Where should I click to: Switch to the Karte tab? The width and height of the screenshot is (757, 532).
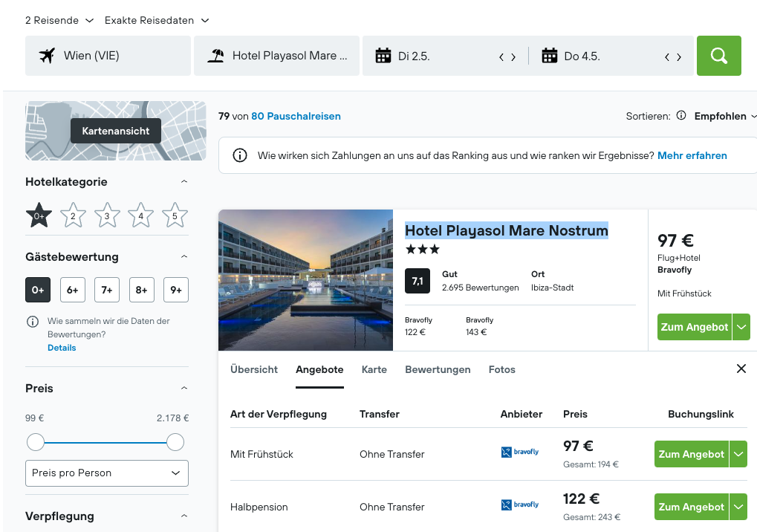(x=374, y=369)
